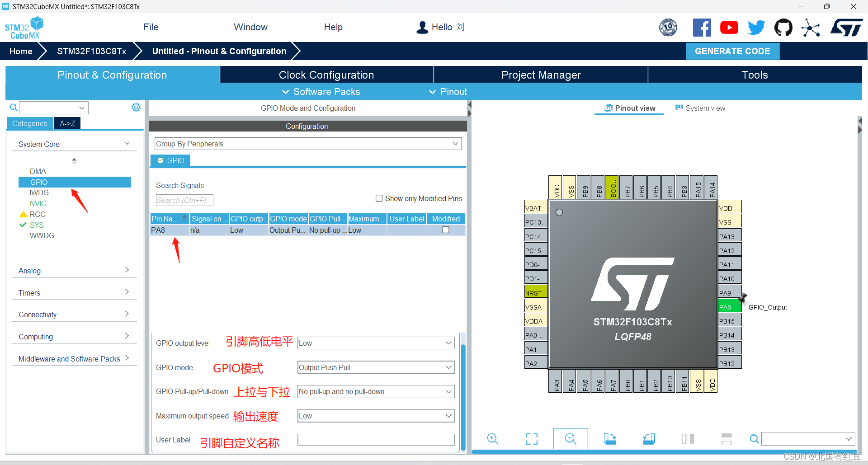Rotate chip counter-clockwise icon
This screenshot has height=465, width=868.
point(649,439)
